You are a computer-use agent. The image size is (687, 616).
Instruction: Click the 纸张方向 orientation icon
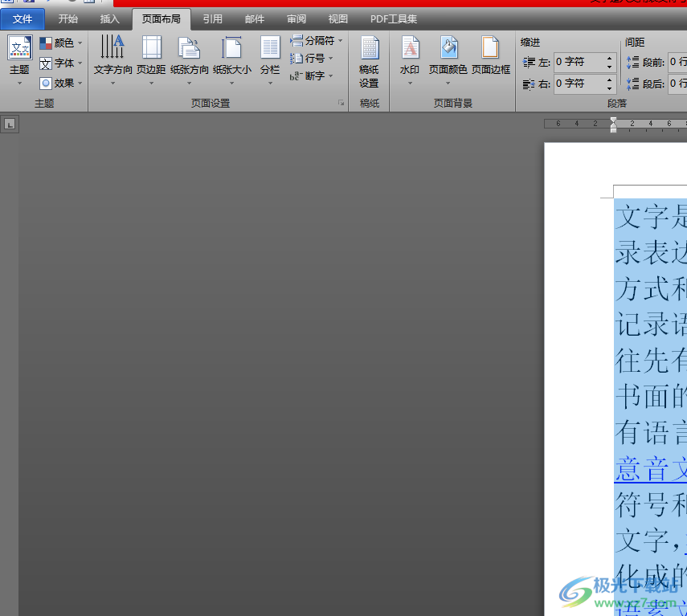coord(190,47)
